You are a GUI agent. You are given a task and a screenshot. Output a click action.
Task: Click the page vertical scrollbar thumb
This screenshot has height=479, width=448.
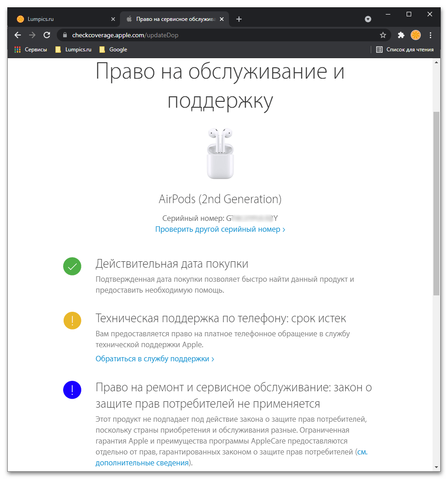coord(436,204)
